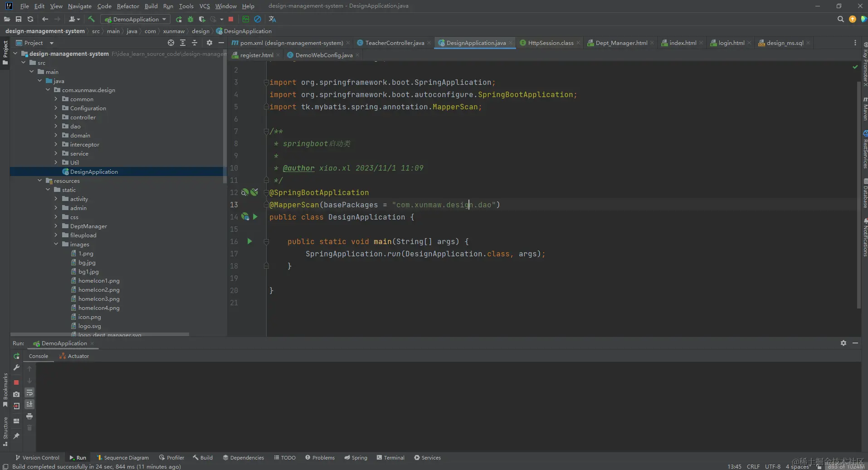This screenshot has height=470, width=868.
Task: Toggle the Database tool window stripe
Action: pos(864,193)
